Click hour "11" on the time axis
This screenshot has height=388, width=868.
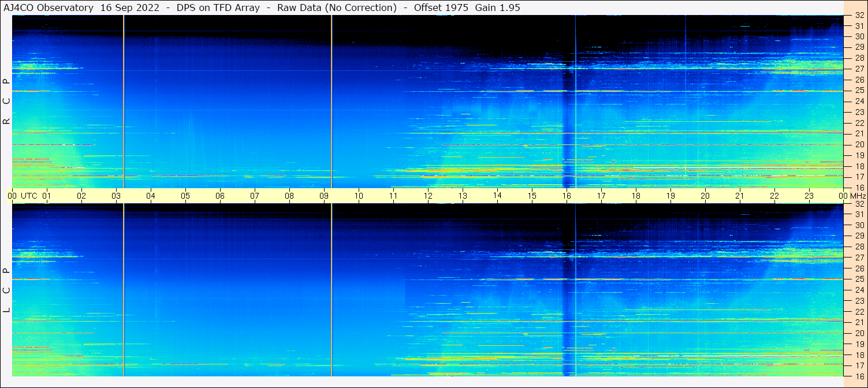(x=393, y=196)
